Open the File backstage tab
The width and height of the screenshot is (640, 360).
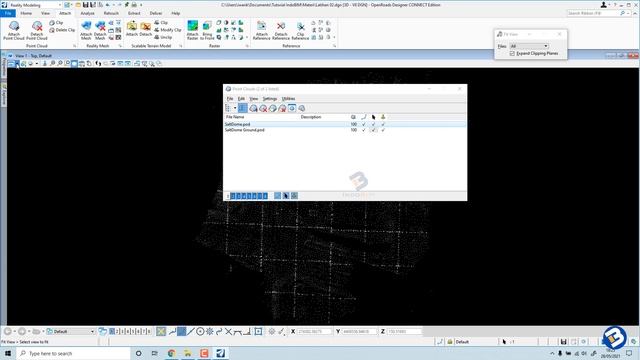click(8, 13)
